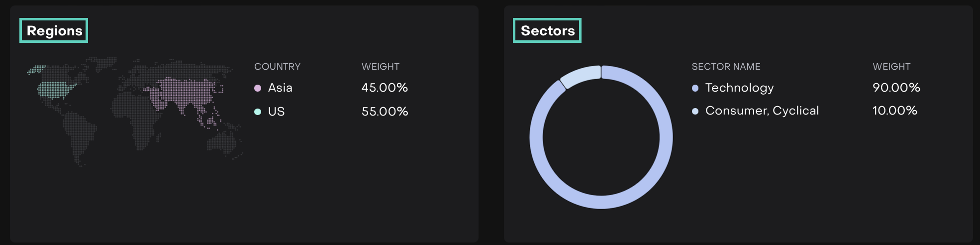The image size is (980, 245).
Task: Click the SECTOR NAME column header
Action: tap(726, 67)
